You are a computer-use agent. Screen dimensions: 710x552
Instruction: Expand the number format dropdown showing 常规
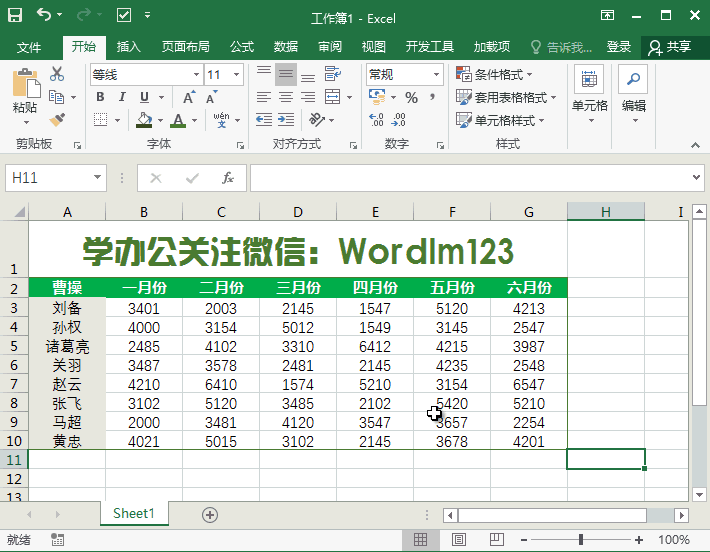[436, 75]
